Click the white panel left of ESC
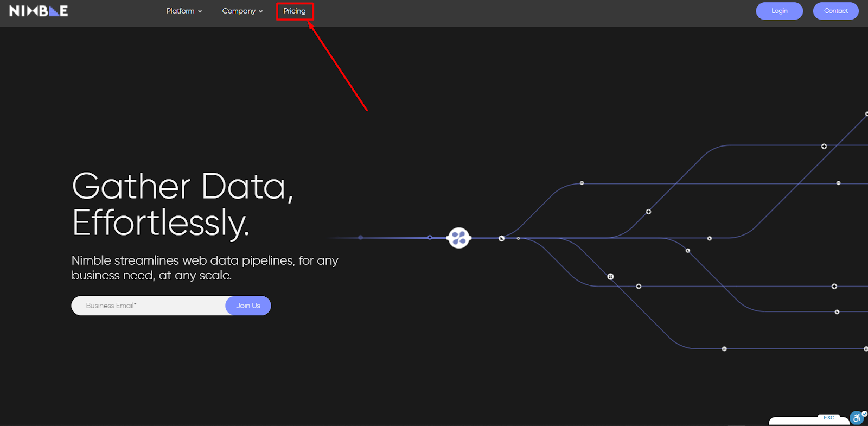Image resolution: width=868 pixels, height=426 pixels. pos(792,421)
